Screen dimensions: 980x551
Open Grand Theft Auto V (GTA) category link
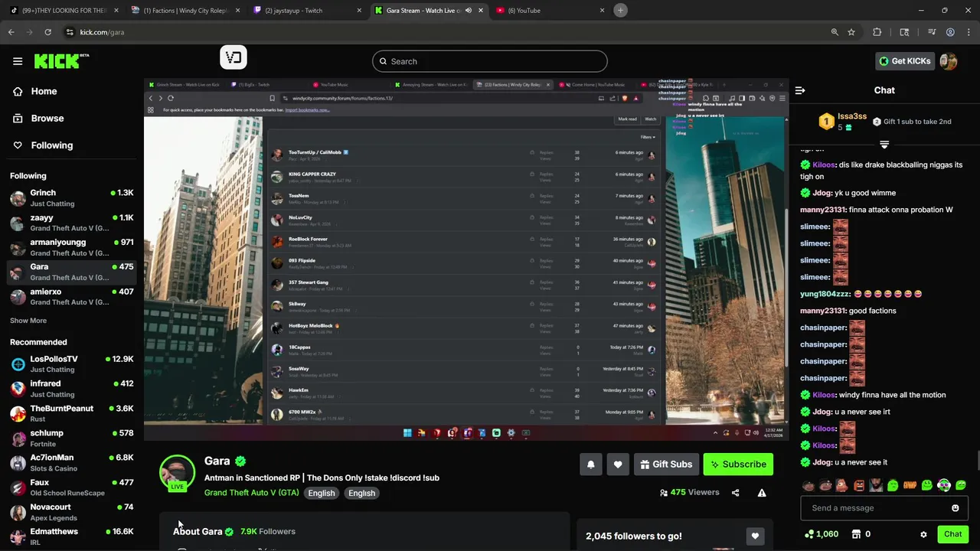coord(252,493)
